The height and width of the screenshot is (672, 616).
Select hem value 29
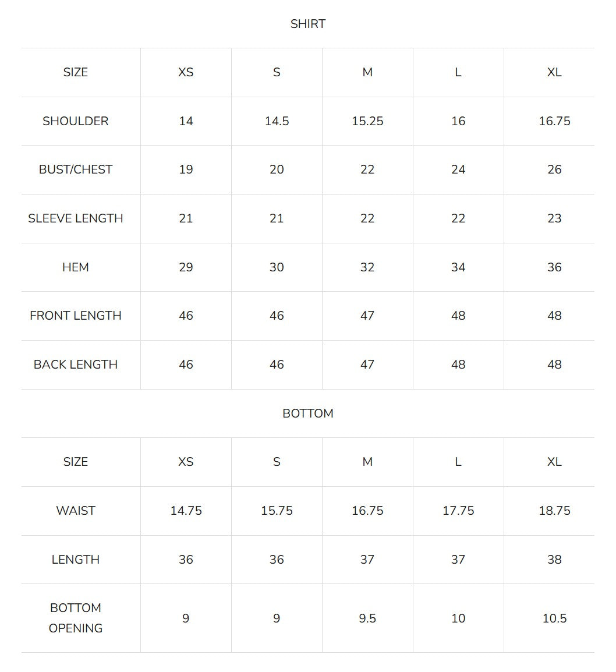186,267
